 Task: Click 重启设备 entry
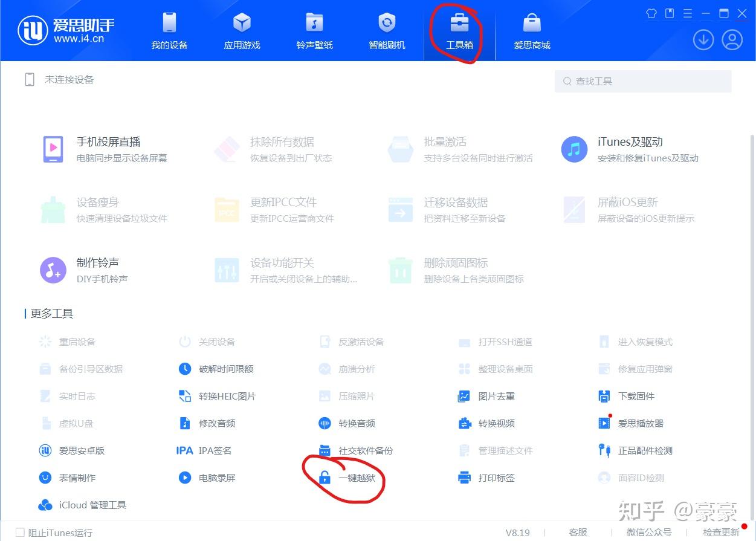[67, 342]
